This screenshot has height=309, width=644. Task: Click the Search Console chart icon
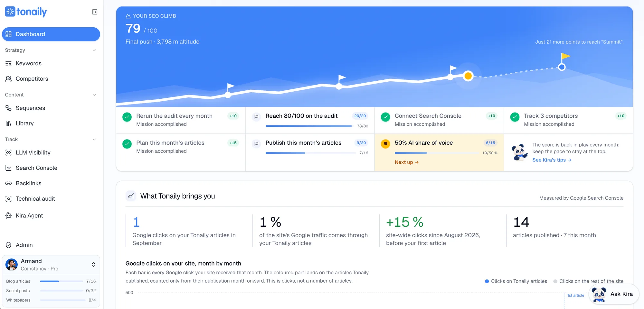9,168
